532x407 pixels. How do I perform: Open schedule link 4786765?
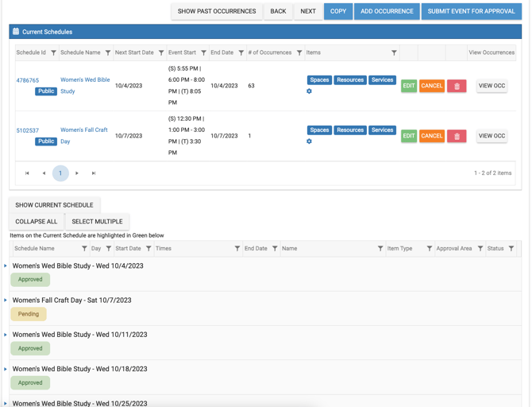[x=28, y=80]
